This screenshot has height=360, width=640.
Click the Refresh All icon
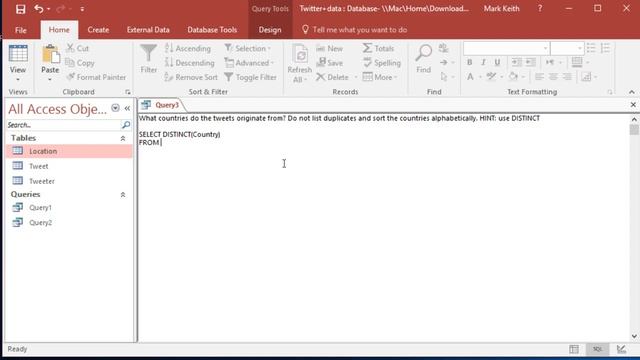click(300, 54)
